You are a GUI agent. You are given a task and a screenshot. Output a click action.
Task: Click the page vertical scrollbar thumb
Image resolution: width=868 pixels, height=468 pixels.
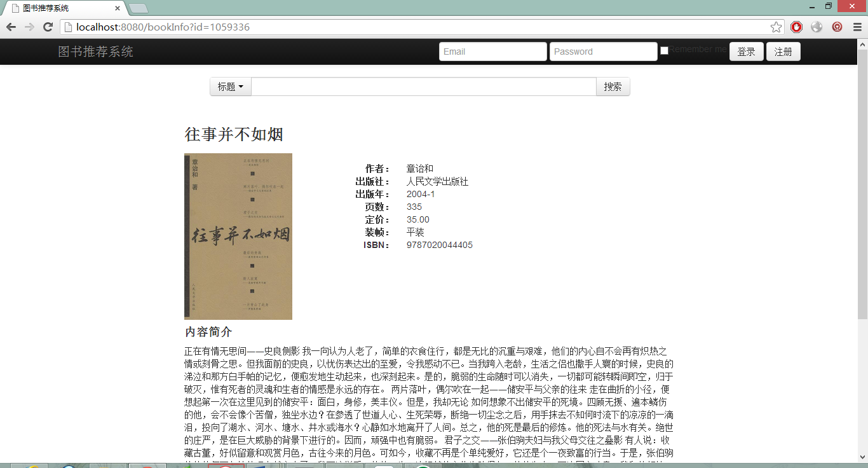[862, 184]
